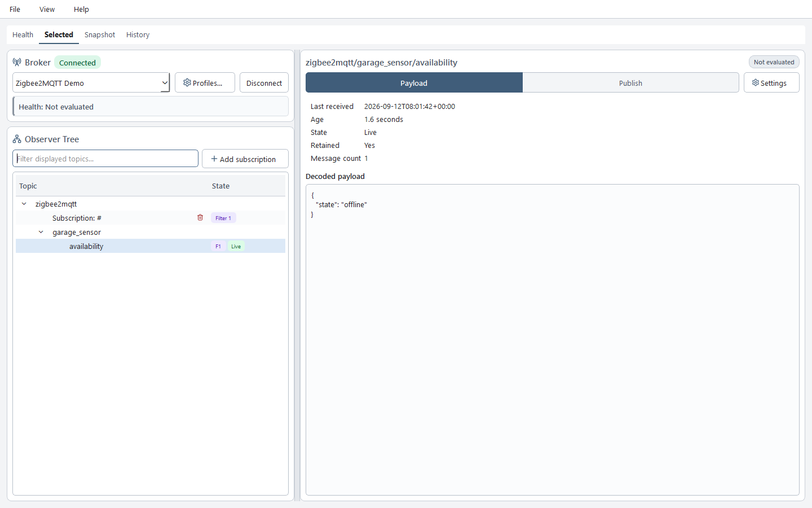The height and width of the screenshot is (508, 812).
Task: Delete the Subscription: # entry with trash icon
Action: [x=200, y=217]
